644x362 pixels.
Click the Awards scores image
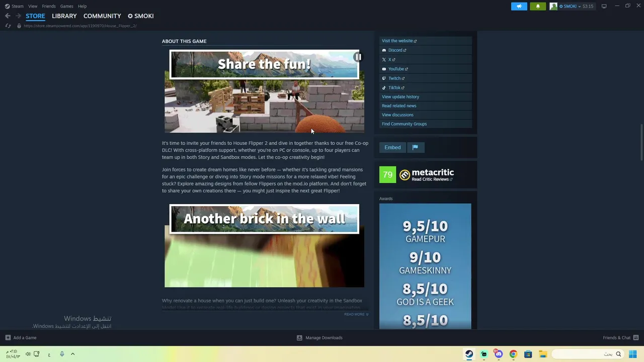[x=425, y=266]
